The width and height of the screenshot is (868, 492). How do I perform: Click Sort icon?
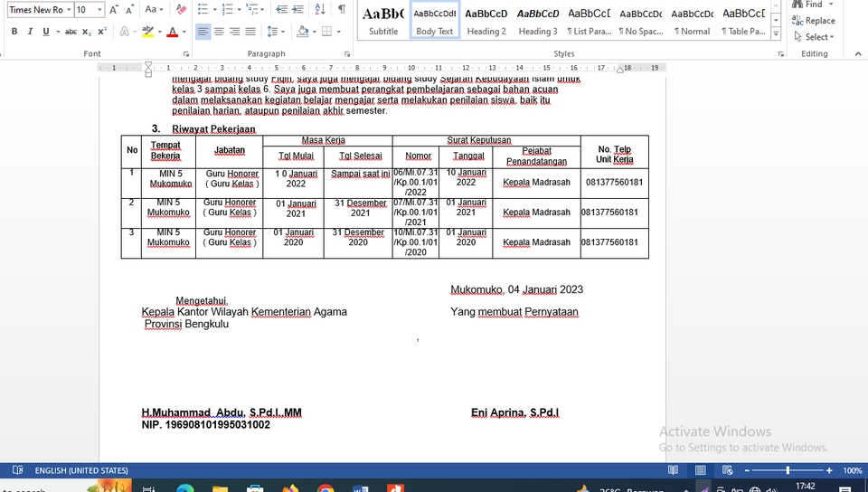(320, 9)
